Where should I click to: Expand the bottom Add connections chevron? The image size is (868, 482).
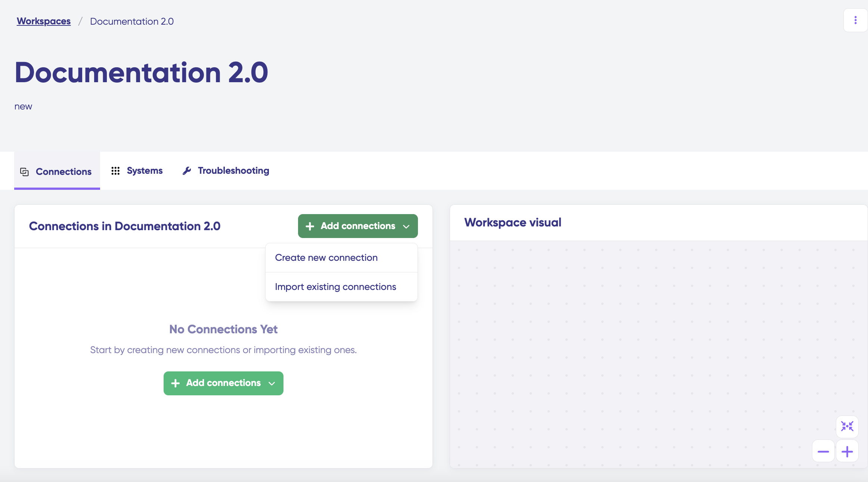[x=272, y=383]
